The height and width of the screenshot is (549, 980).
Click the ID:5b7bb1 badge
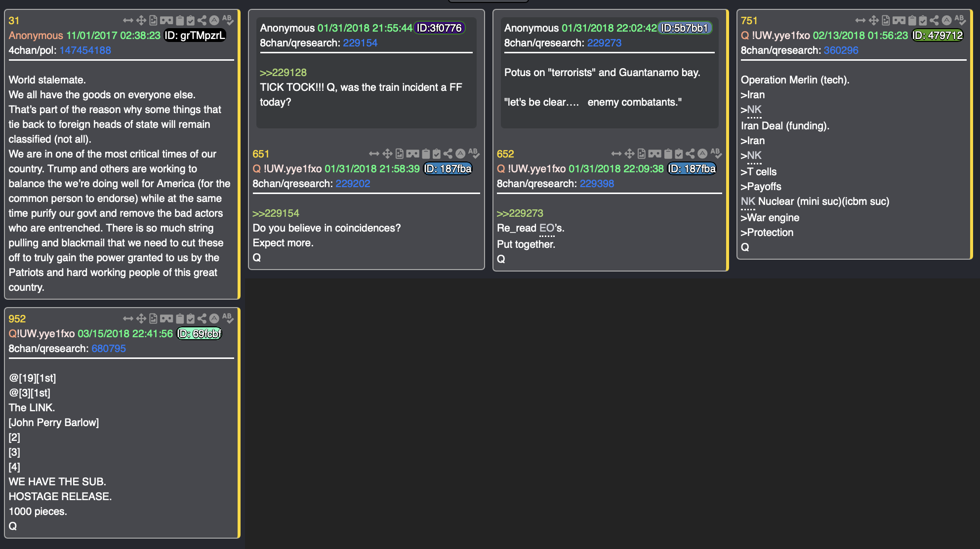click(x=684, y=28)
